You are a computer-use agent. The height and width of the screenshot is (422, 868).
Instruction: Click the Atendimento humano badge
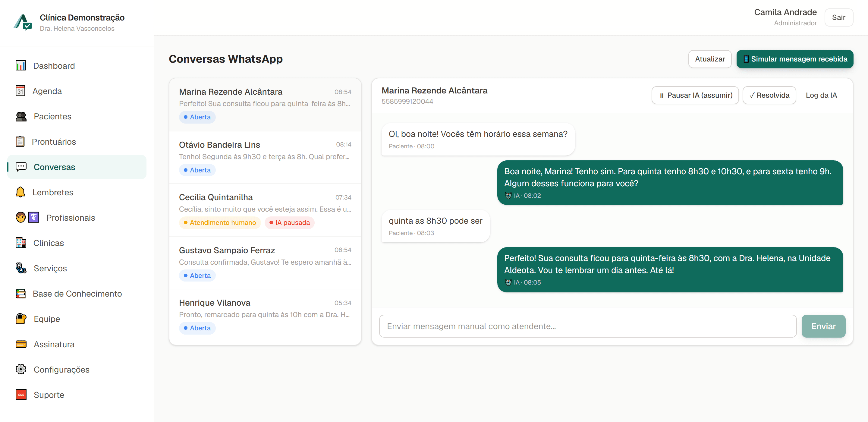220,222
